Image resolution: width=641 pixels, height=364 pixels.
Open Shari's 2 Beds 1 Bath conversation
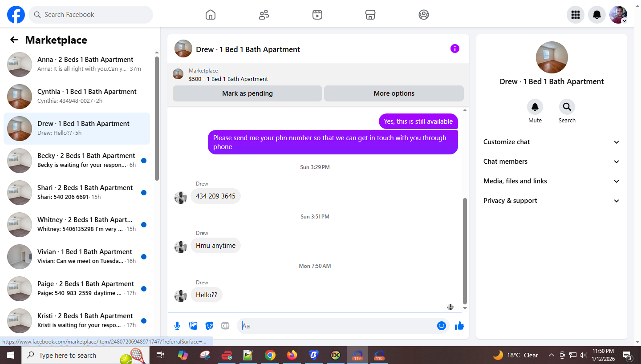click(77, 193)
